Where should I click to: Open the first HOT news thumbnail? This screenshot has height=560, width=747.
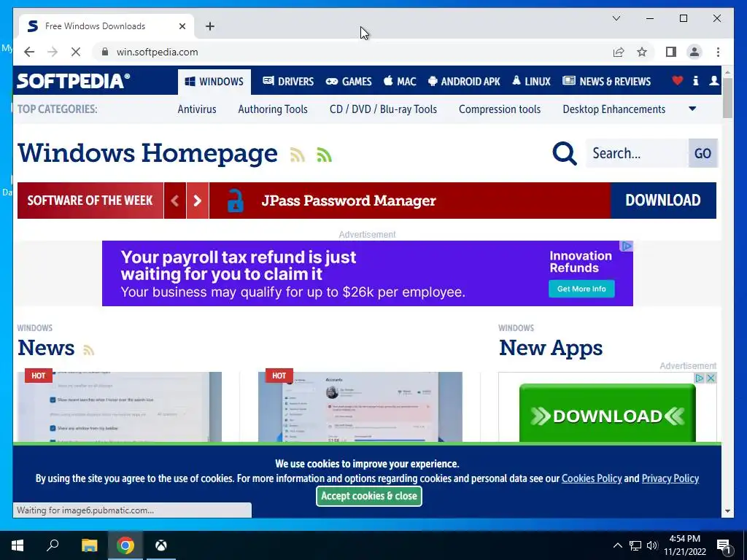pos(120,407)
